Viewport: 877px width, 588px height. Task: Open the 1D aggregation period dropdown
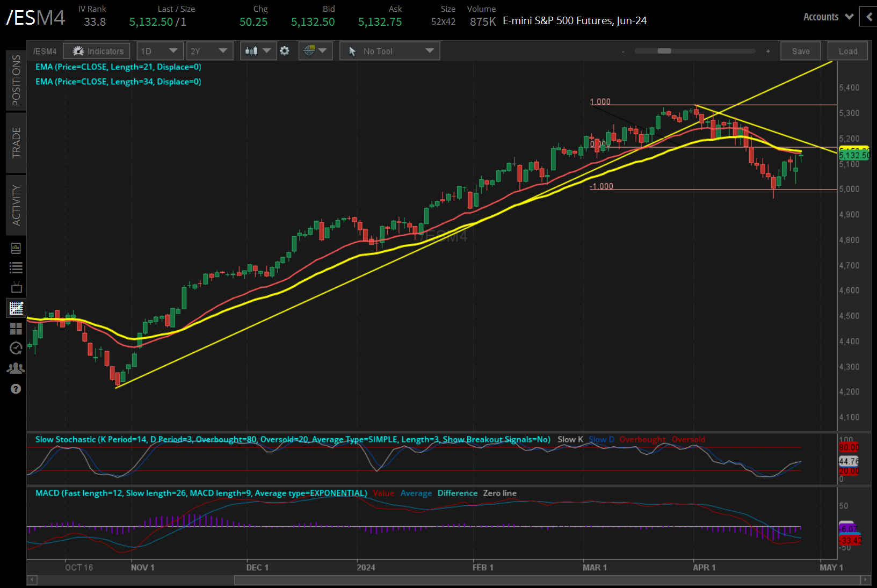coord(160,51)
